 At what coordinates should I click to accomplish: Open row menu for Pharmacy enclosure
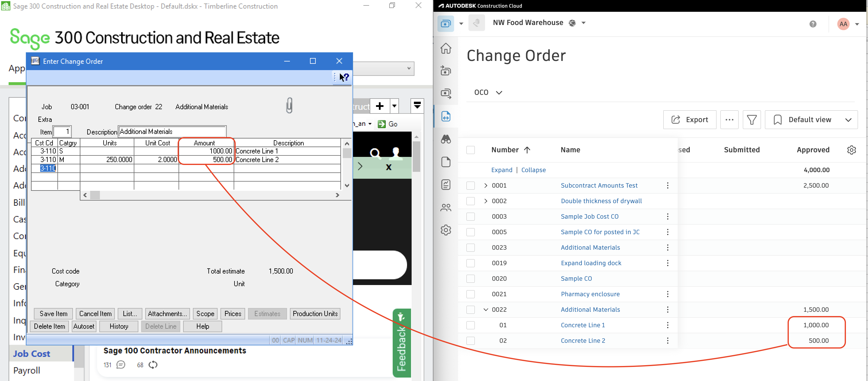pos(668,294)
